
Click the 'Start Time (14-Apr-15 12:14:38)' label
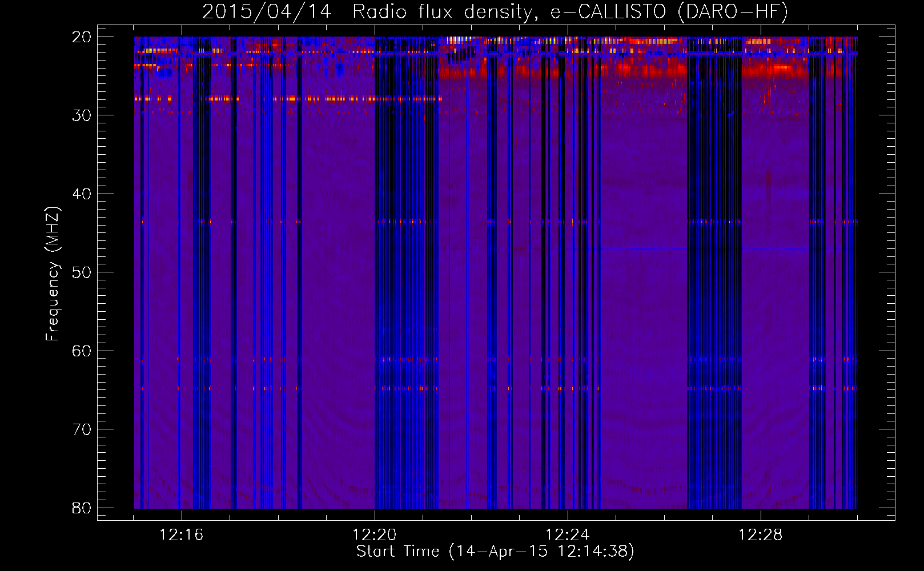point(495,552)
